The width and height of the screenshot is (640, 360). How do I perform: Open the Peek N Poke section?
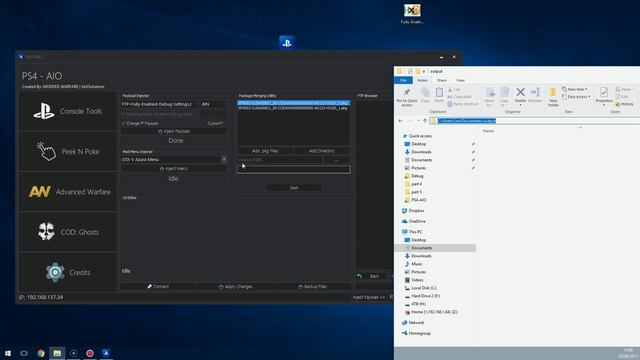click(x=68, y=151)
